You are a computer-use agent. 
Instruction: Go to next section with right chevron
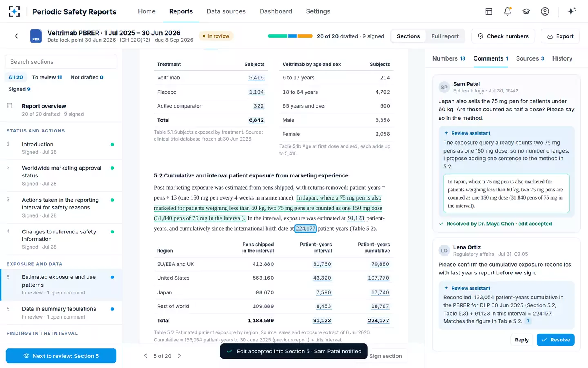click(x=180, y=356)
